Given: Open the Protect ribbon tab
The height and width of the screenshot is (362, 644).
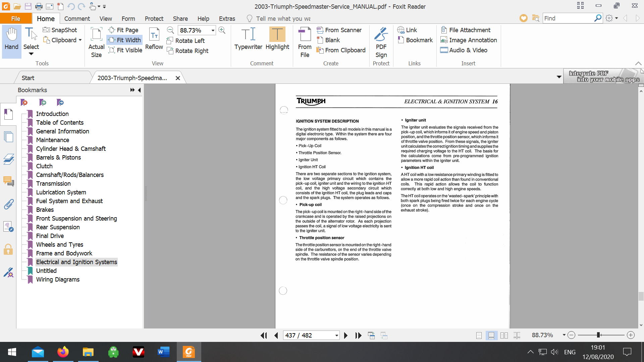Looking at the screenshot, I should pyautogui.click(x=154, y=18).
